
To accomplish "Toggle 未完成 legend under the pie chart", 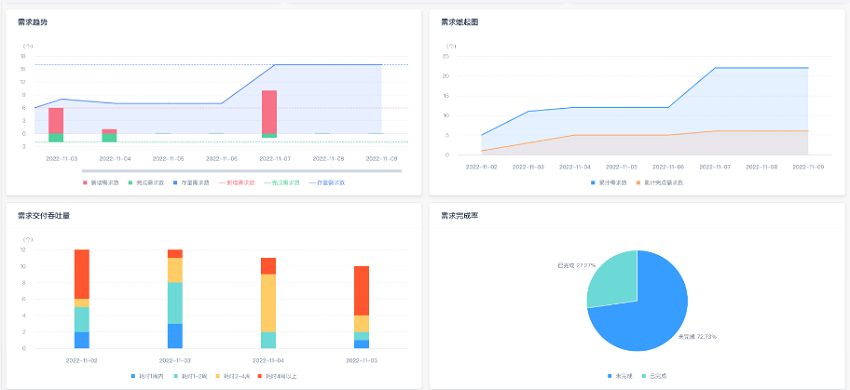I will pyautogui.click(x=621, y=376).
